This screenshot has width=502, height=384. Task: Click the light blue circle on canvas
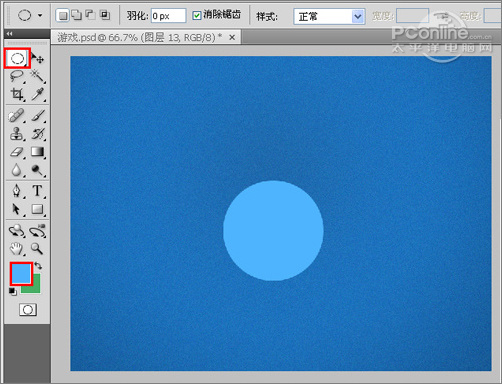tap(273, 231)
